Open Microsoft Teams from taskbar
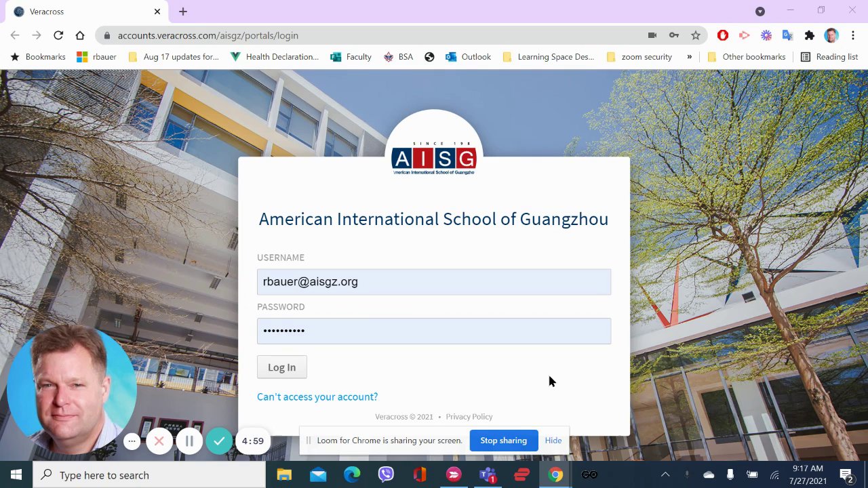This screenshot has width=868, height=488. (488, 474)
